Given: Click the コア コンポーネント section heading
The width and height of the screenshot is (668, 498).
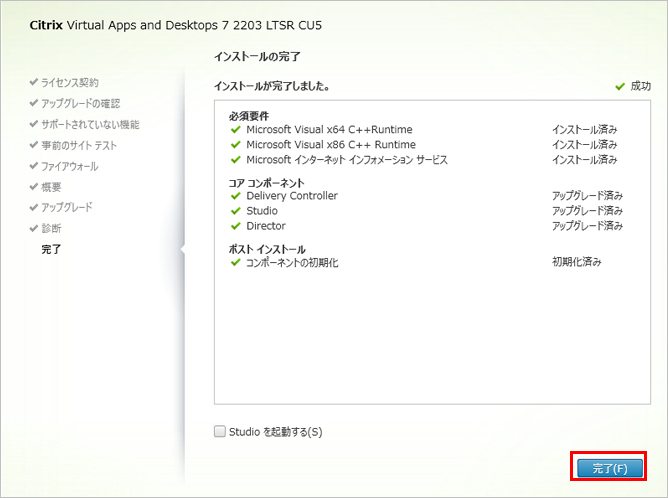Looking at the screenshot, I should coord(267,183).
